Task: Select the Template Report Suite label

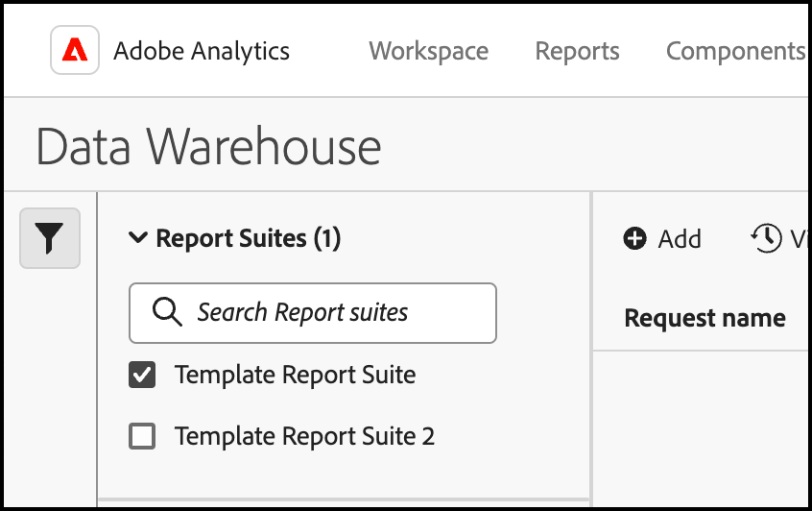Action: point(296,375)
